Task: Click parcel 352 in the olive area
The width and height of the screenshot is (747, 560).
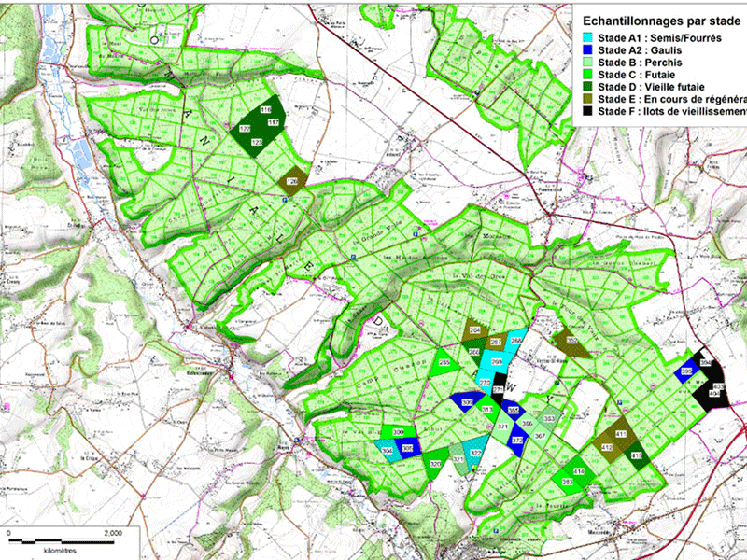Action: pyautogui.click(x=571, y=343)
